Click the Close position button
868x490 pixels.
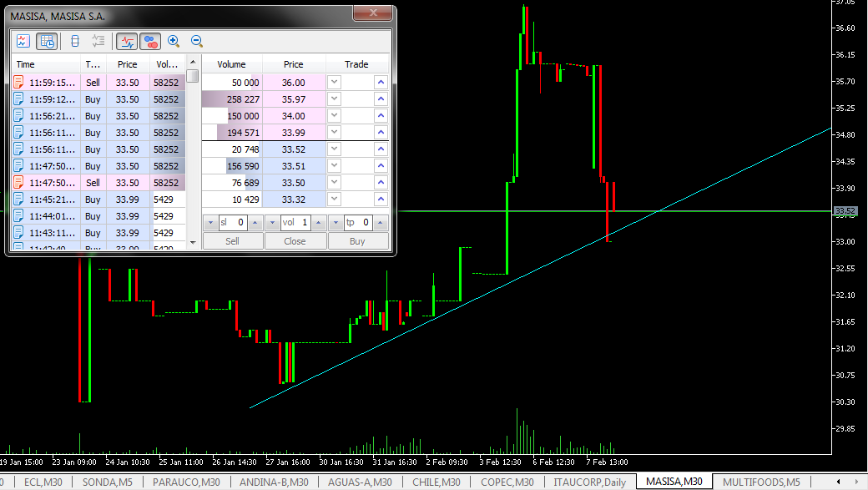point(295,241)
